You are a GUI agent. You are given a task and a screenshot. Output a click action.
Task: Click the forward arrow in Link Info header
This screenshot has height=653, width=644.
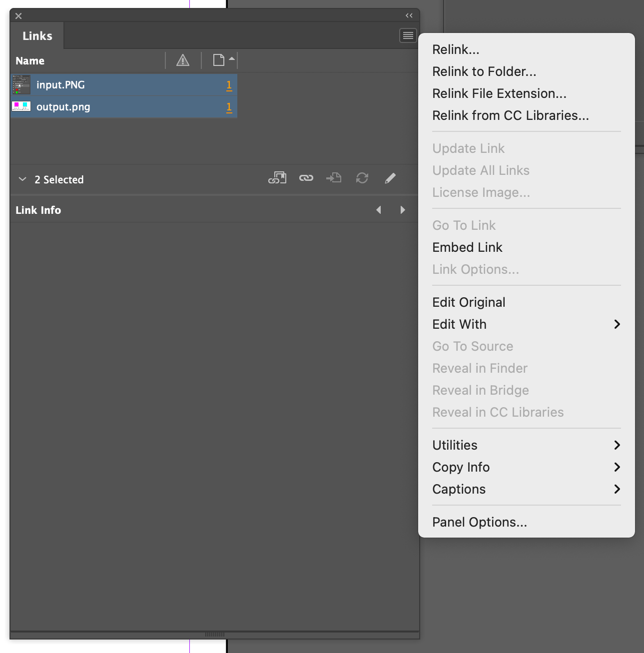pyautogui.click(x=403, y=210)
